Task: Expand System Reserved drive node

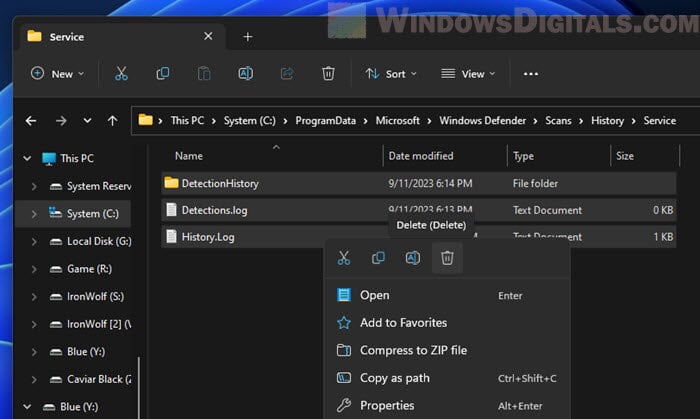Action: point(34,186)
